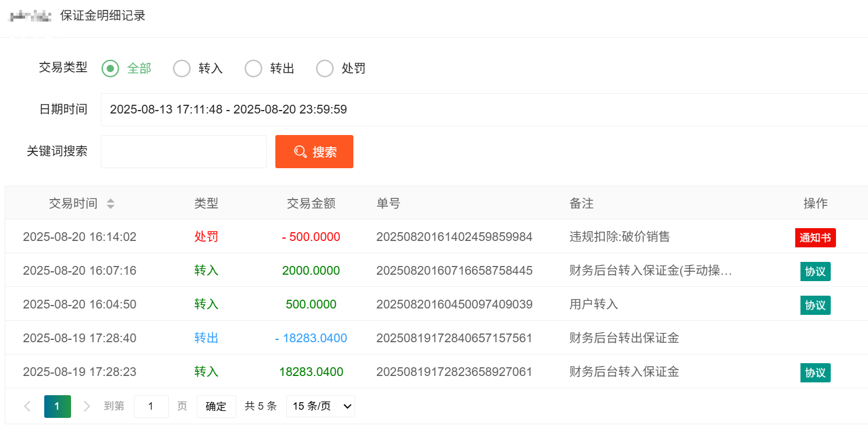Open the 日期时间 date range picker

(x=483, y=109)
